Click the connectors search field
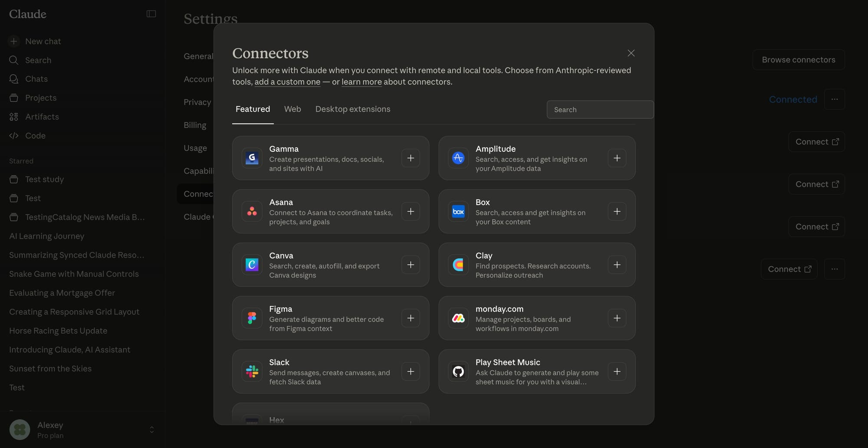 tap(600, 109)
